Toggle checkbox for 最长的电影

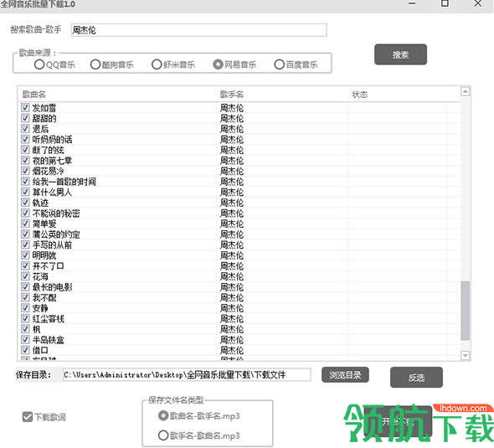(25, 287)
